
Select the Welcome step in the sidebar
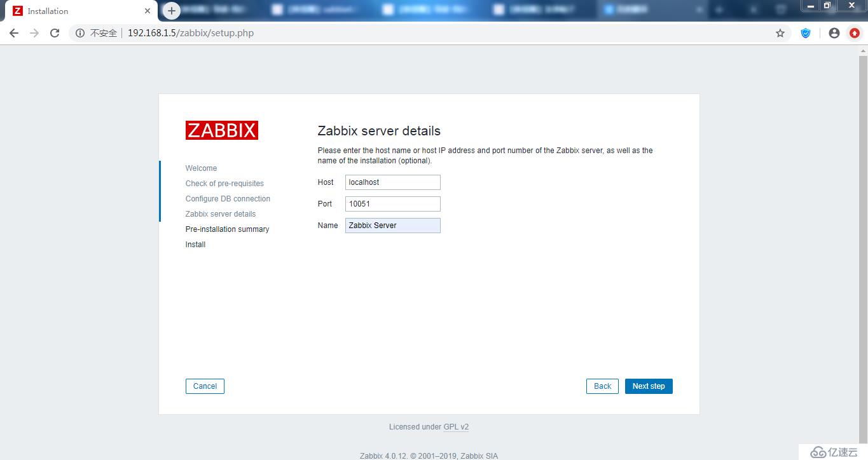point(201,168)
